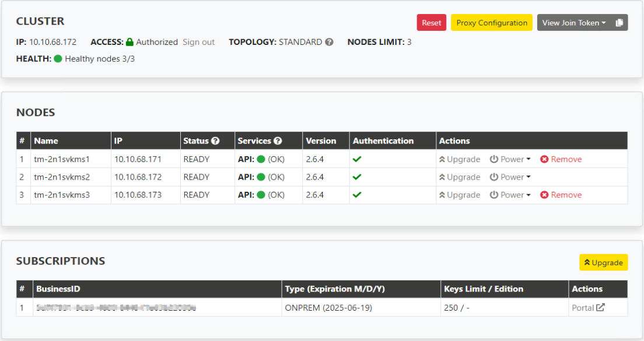Click API status dot for 10.10.68.172

(261, 177)
